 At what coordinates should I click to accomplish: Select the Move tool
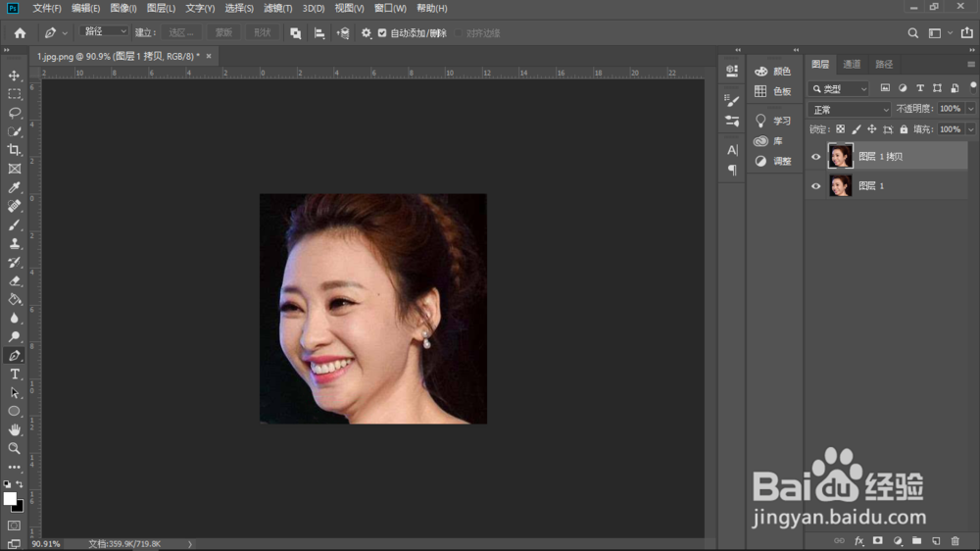(x=14, y=75)
